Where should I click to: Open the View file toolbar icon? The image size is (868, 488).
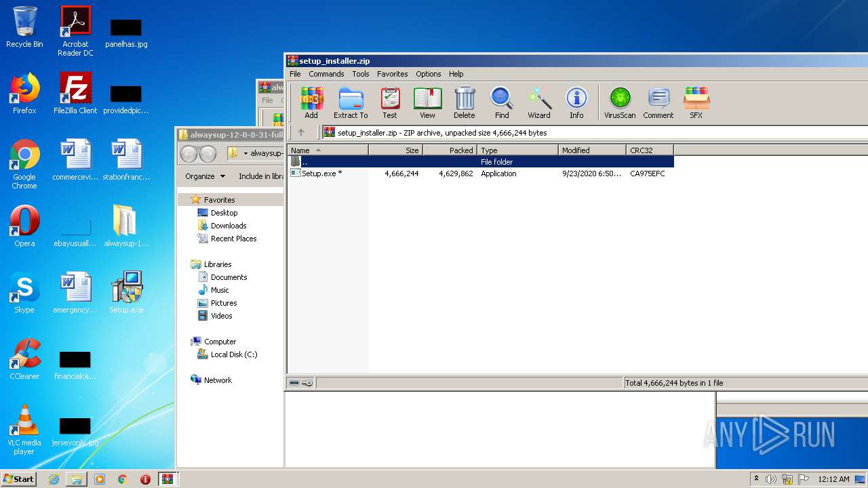point(427,103)
